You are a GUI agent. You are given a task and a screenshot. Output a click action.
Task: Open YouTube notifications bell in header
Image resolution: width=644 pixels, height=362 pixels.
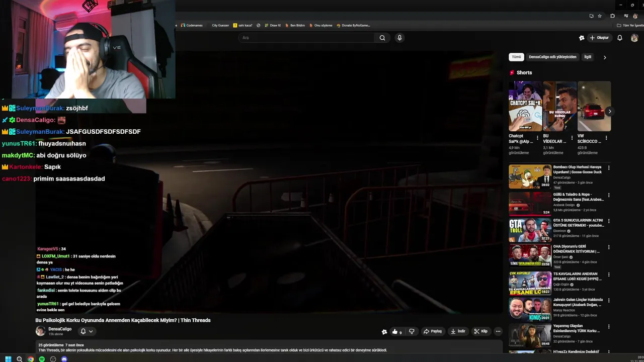pyautogui.click(x=620, y=38)
